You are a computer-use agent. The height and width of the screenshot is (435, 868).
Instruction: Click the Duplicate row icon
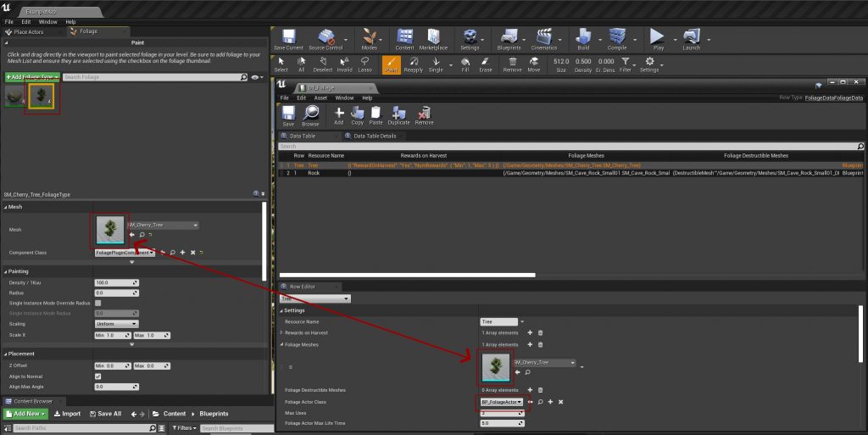[x=398, y=115]
